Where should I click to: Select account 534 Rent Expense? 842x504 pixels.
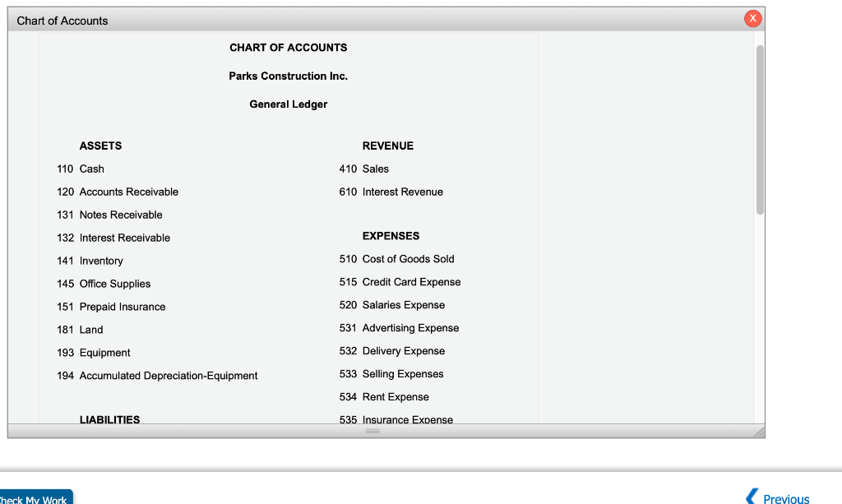tap(384, 396)
